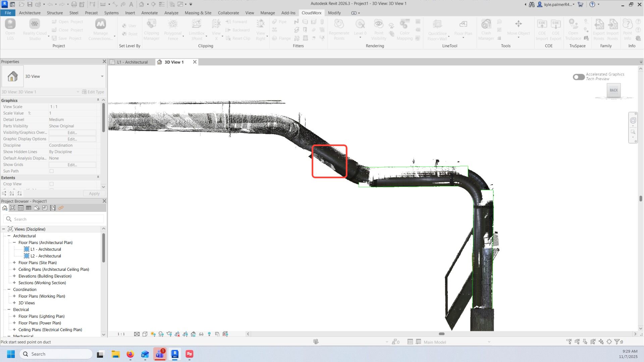The height and width of the screenshot is (362, 644).
Task: Open Microsoft Teams from the taskbar
Action: tap(160, 354)
